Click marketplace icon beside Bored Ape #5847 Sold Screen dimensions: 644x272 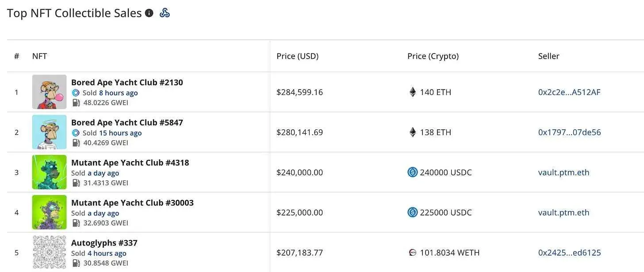pyautogui.click(x=76, y=133)
